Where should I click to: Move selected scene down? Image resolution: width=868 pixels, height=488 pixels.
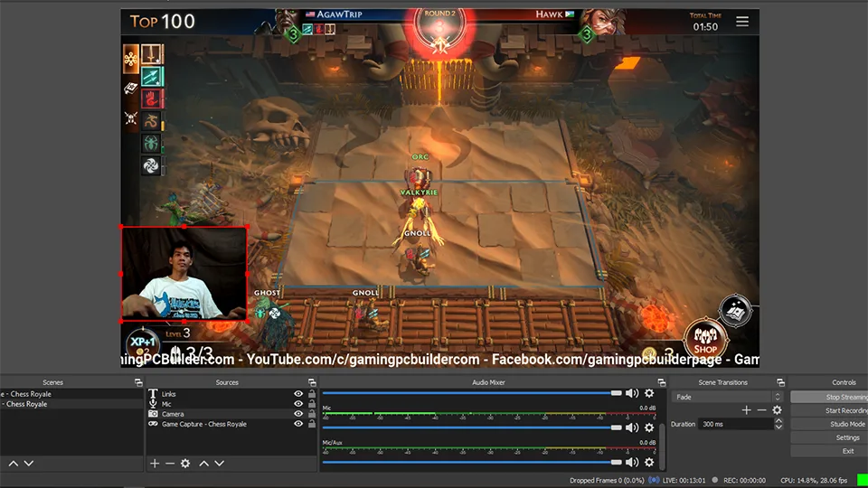pyautogui.click(x=29, y=463)
